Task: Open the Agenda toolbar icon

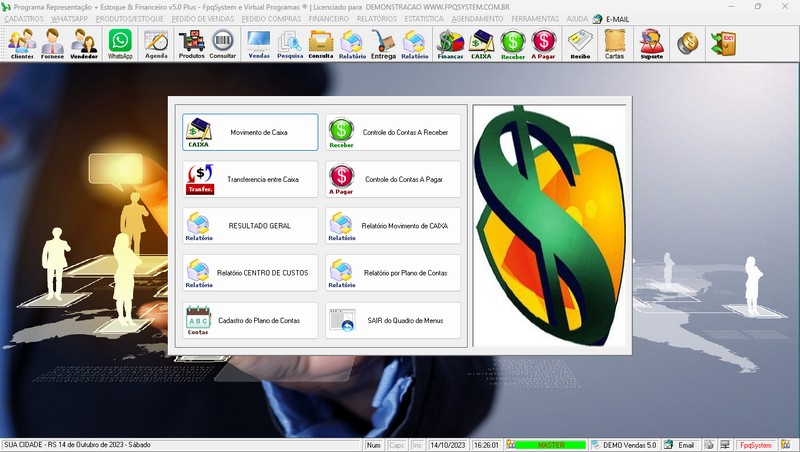Action: click(156, 44)
